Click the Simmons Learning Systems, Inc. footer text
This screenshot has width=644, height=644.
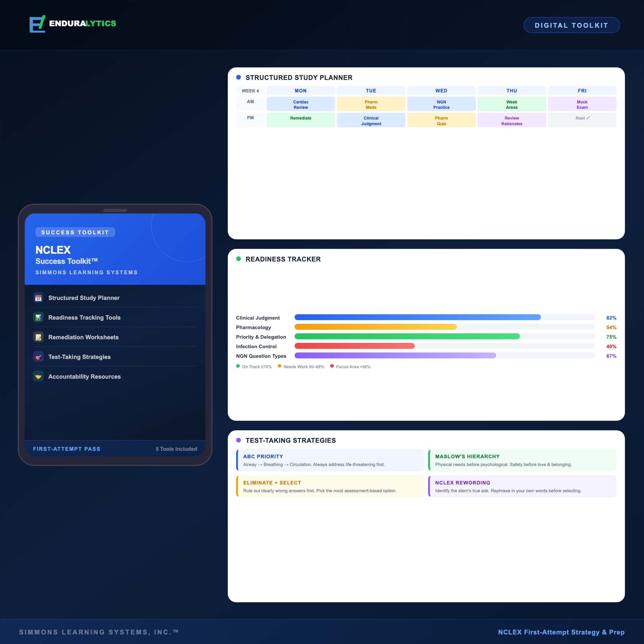99,632
